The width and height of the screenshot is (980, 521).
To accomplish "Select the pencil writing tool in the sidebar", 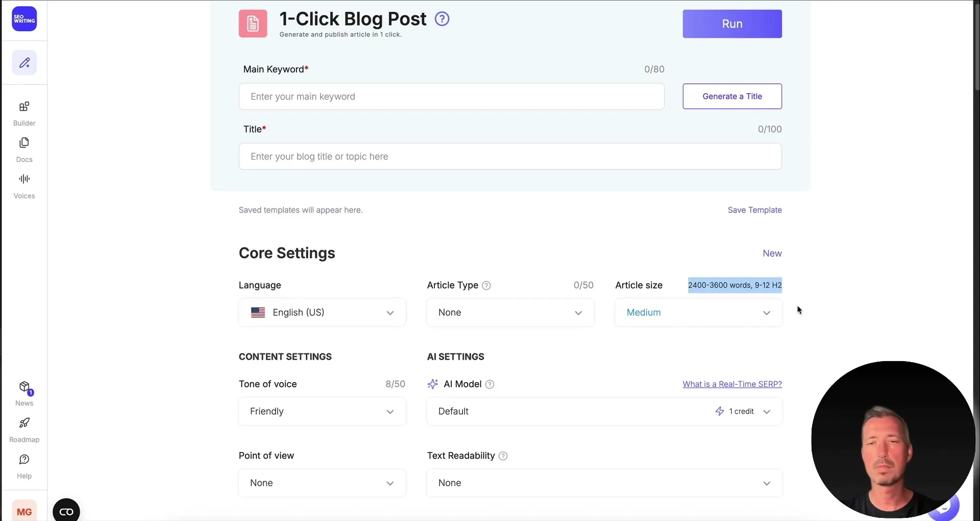I will coord(24,62).
